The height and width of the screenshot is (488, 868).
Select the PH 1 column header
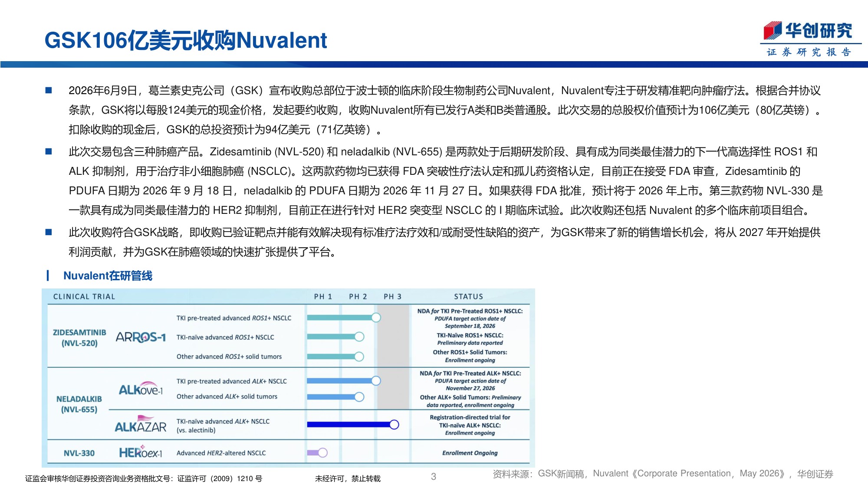323,297
